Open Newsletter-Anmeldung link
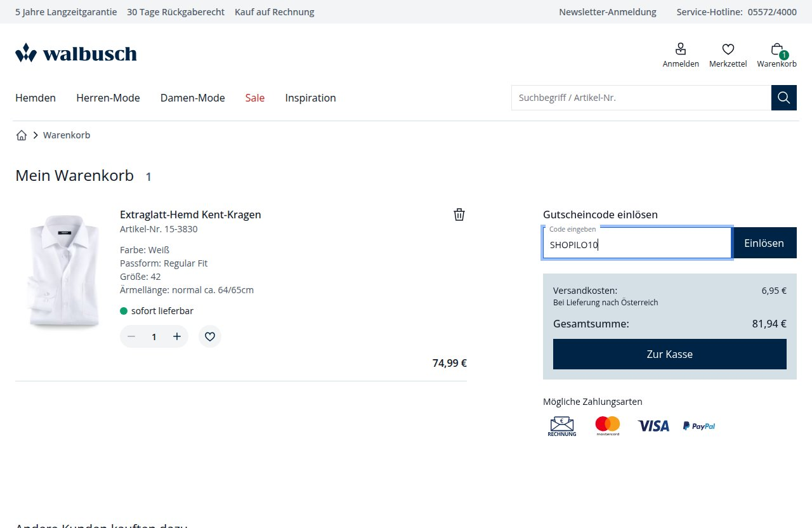 pos(608,12)
